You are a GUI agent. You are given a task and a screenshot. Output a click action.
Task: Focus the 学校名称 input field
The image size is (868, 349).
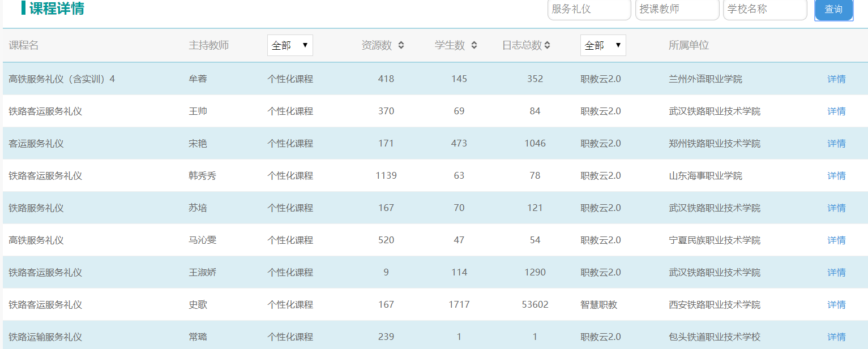pos(764,10)
